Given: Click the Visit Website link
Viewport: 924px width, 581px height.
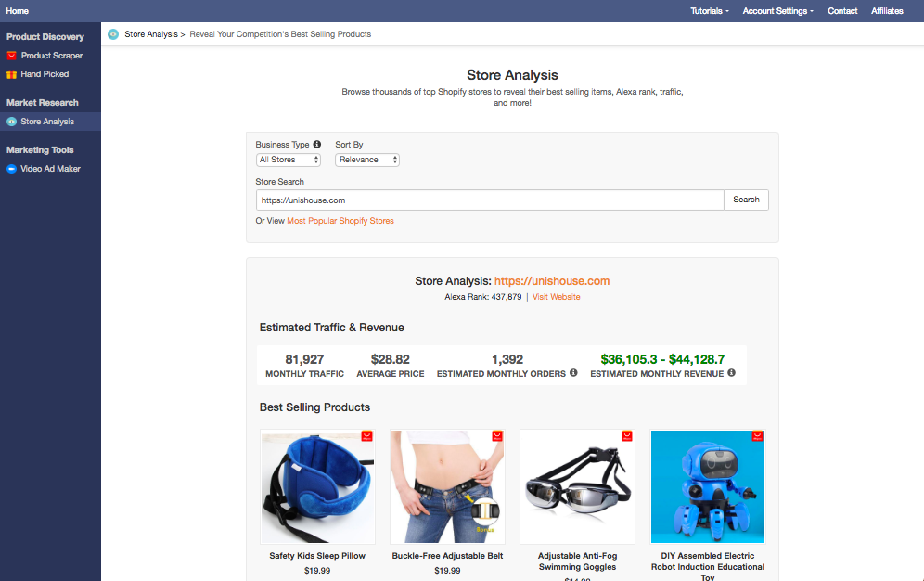Looking at the screenshot, I should [555, 296].
